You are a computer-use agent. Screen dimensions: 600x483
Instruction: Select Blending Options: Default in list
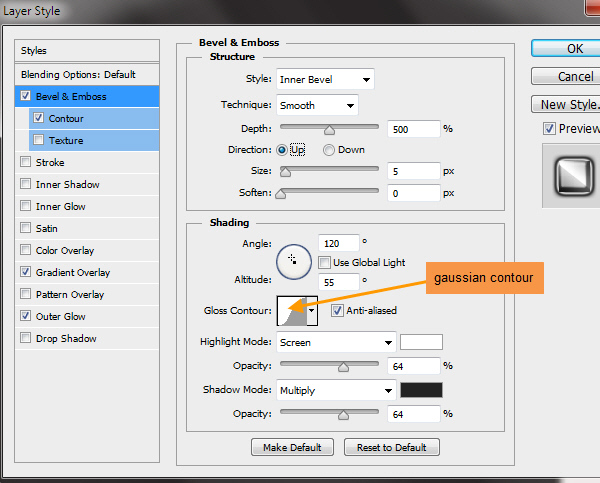[x=77, y=74]
